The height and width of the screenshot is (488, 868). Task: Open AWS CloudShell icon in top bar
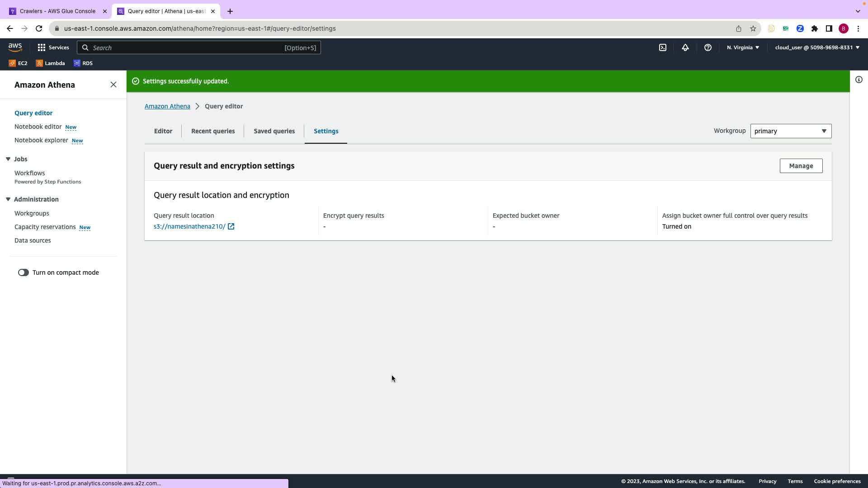(x=662, y=47)
